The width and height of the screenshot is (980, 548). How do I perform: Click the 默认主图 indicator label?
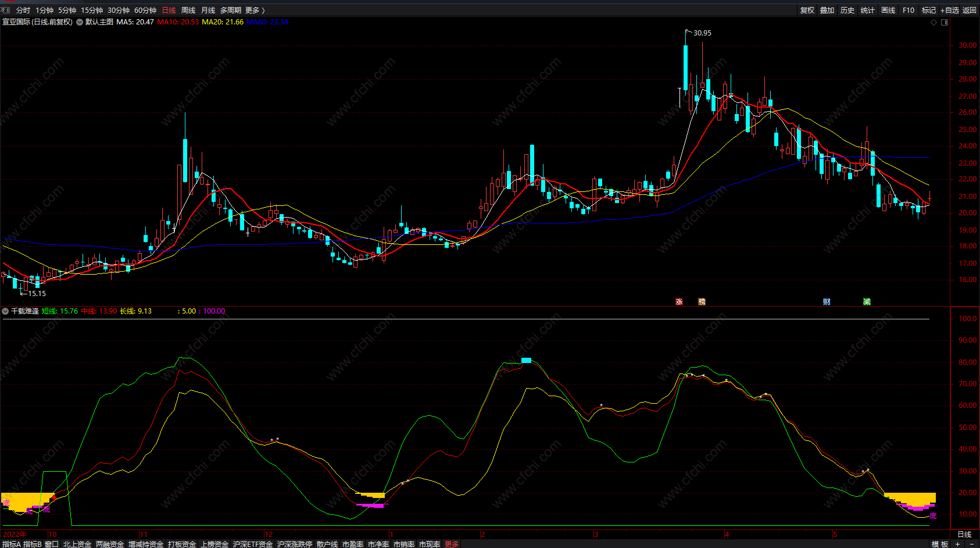99,22
